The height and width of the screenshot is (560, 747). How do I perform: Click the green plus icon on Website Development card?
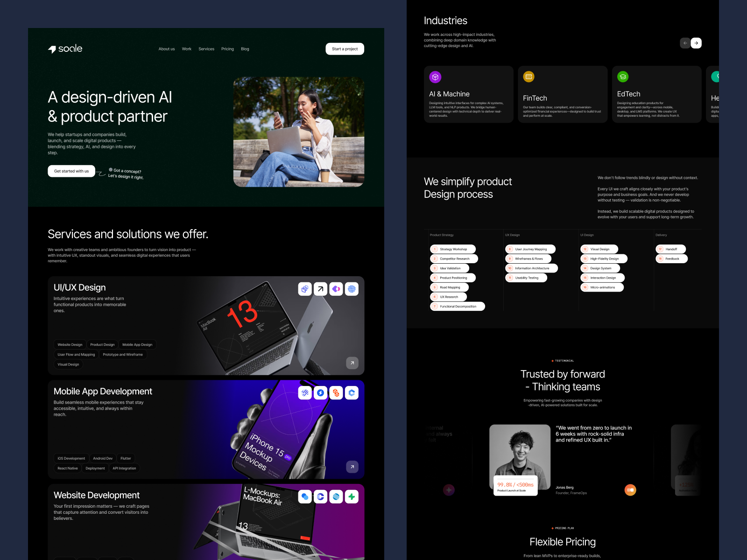[352, 497]
